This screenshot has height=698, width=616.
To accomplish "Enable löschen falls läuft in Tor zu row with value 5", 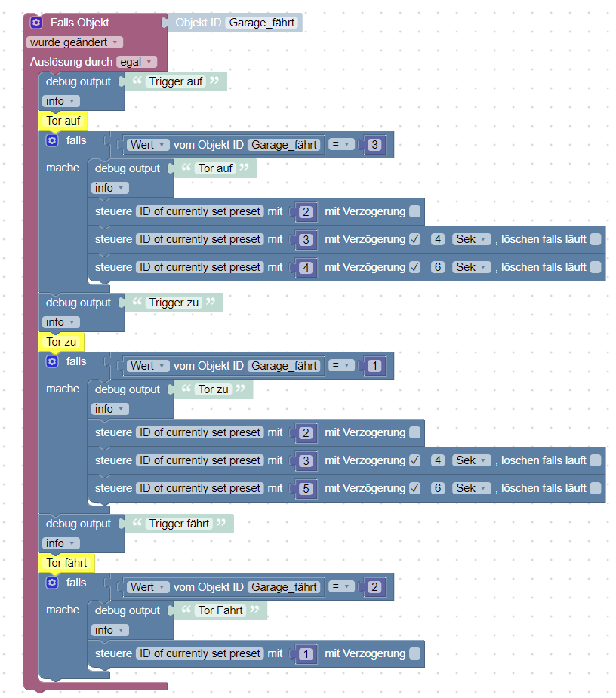I will click(x=596, y=489).
